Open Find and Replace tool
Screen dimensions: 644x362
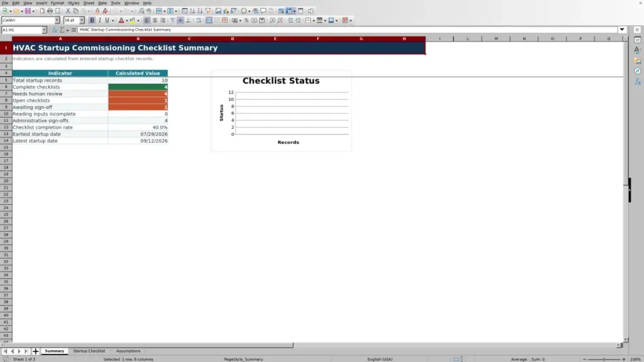point(142,11)
